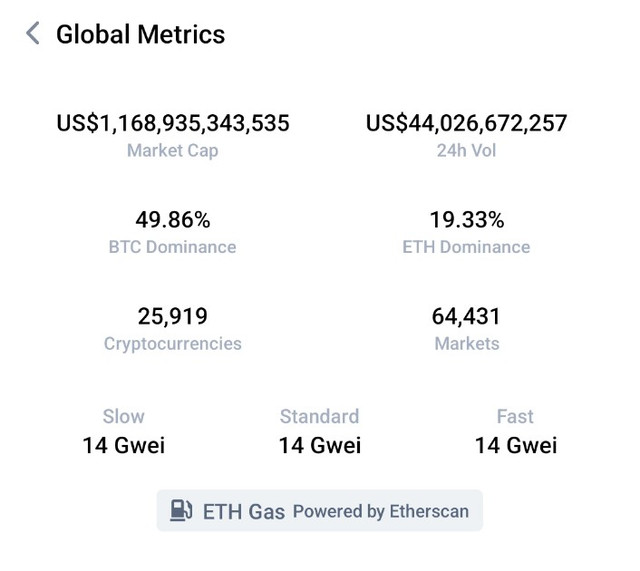Image resolution: width=640 pixels, height=571 pixels.
Task: Click the Powered by Etherscan text
Action: 381,511
